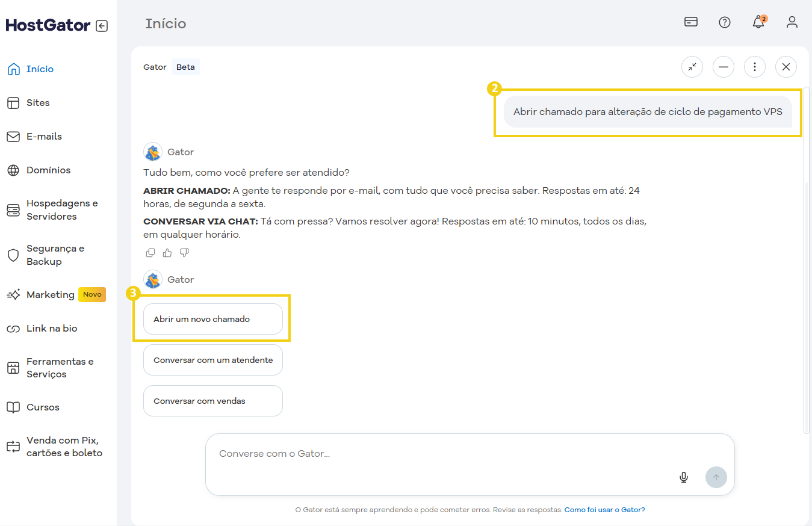Go to Início from the sidebar
This screenshot has width=812, height=526.
click(40, 69)
